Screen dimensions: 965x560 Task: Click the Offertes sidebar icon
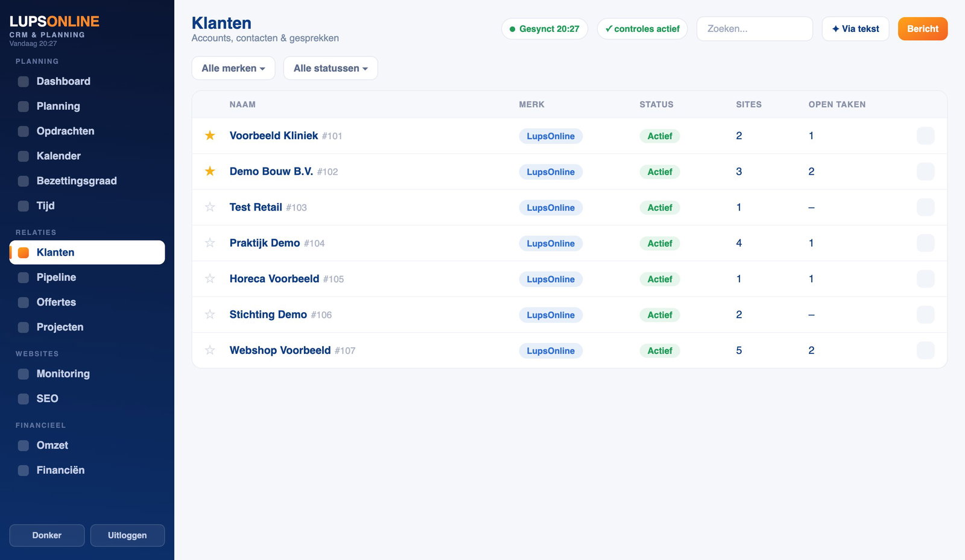24,302
